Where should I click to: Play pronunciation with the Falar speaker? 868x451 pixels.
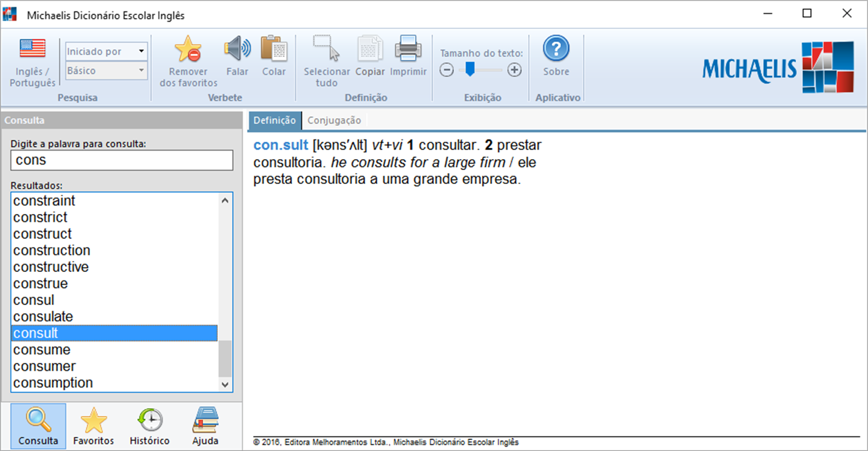pyautogui.click(x=237, y=57)
